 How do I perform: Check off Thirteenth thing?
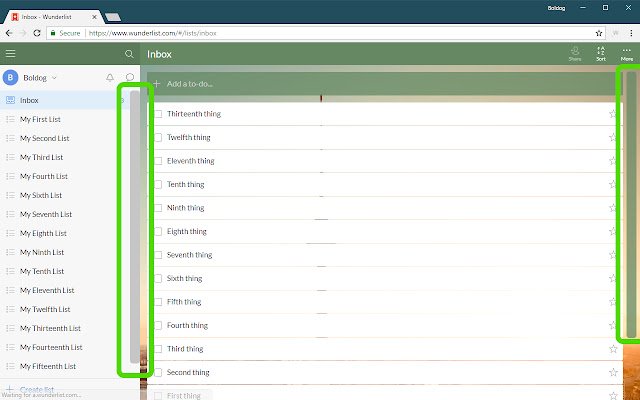click(x=158, y=114)
